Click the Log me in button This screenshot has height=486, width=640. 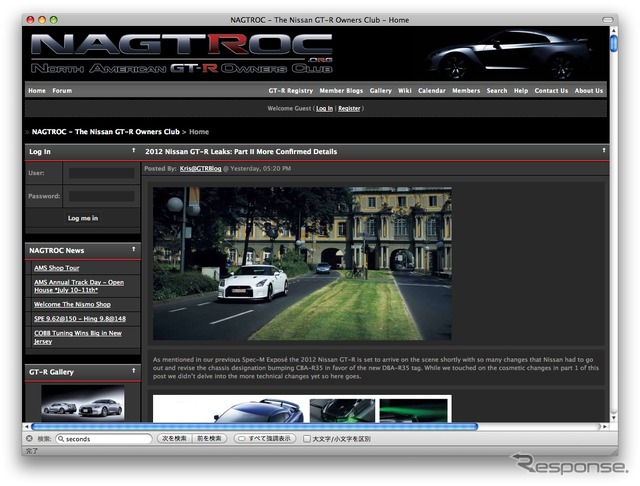tap(83, 218)
